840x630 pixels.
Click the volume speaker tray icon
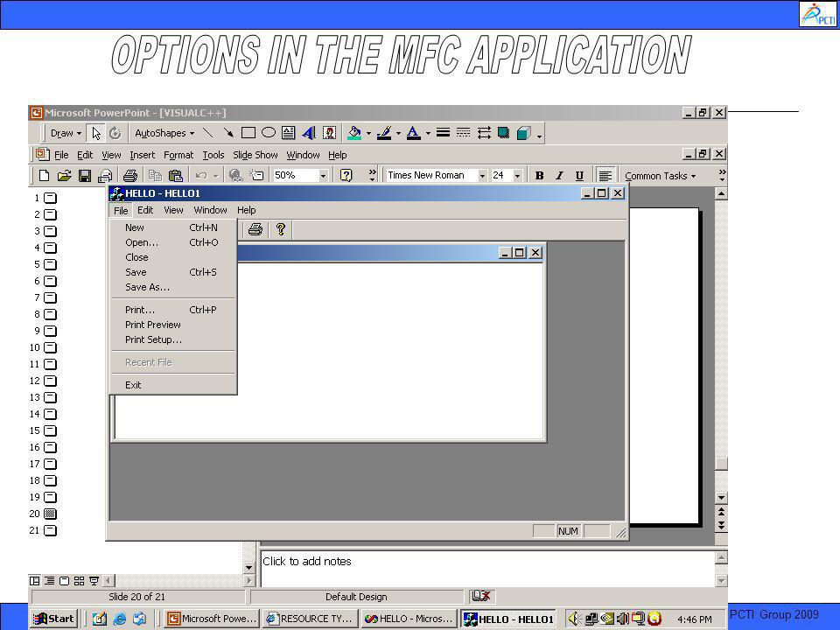coord(574,619)
